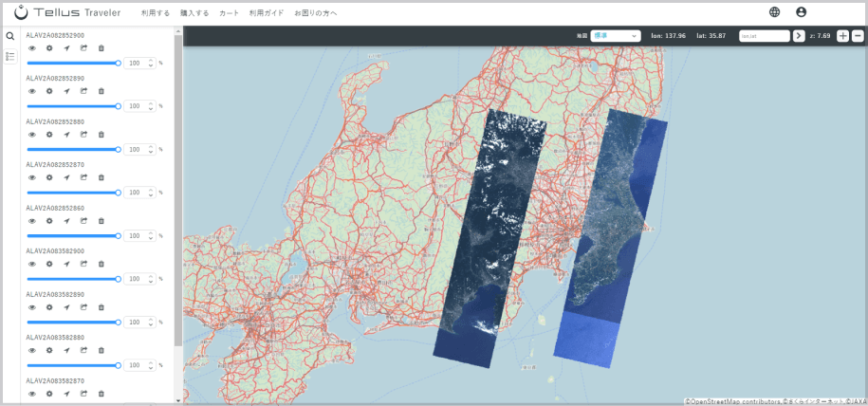Toggle visibility of layer ALAV2A082852900
868x406 pixels.
31,48
